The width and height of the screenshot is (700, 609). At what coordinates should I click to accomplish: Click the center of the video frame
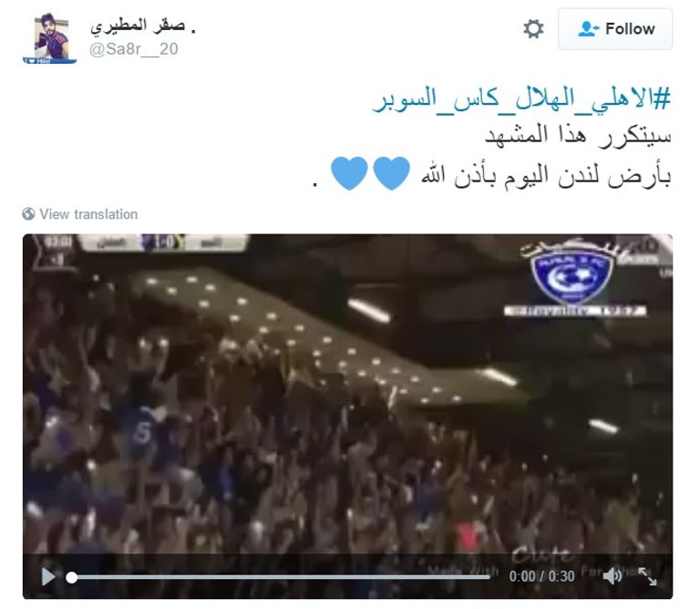click(348, 416)
